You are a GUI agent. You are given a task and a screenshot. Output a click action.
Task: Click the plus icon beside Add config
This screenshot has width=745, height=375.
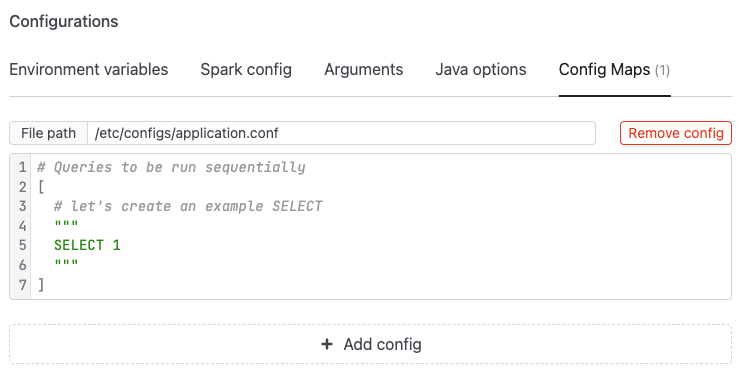327,344
